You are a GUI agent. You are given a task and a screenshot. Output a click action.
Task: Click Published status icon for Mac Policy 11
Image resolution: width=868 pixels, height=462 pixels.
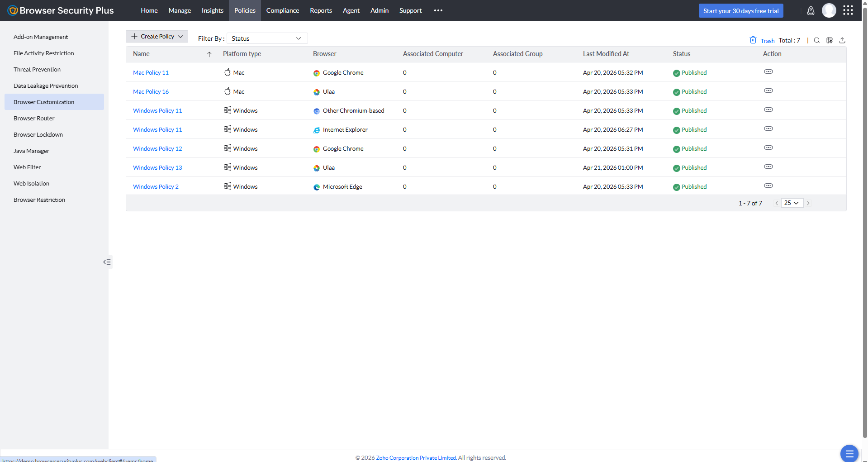point(677,73)
